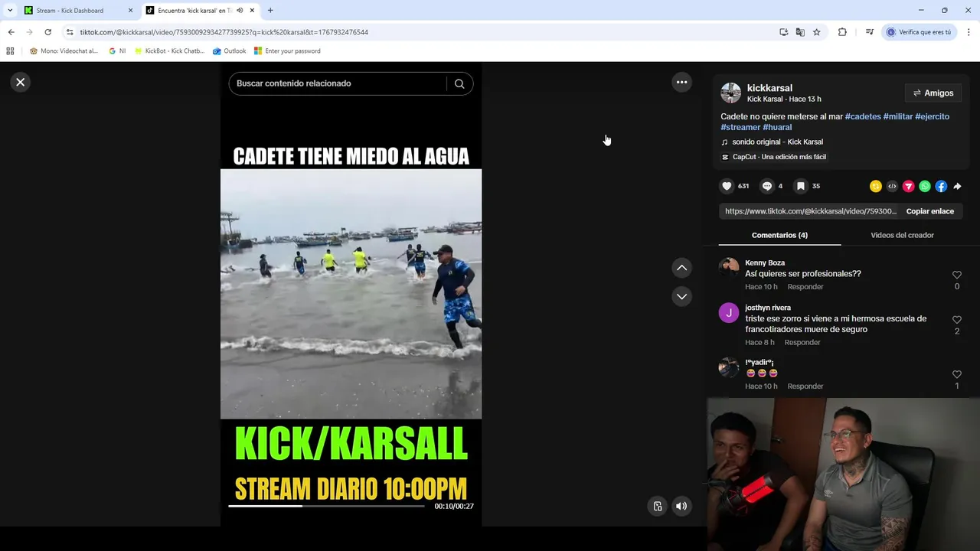The image size is (980, 551).
Task: Close the TikTok video viewer
Action: pos(21,82)
